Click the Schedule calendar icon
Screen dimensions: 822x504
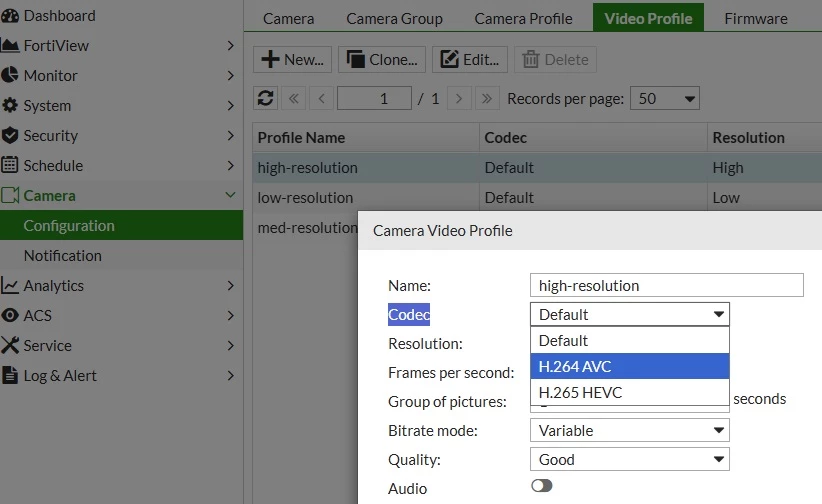click(9, 165)
